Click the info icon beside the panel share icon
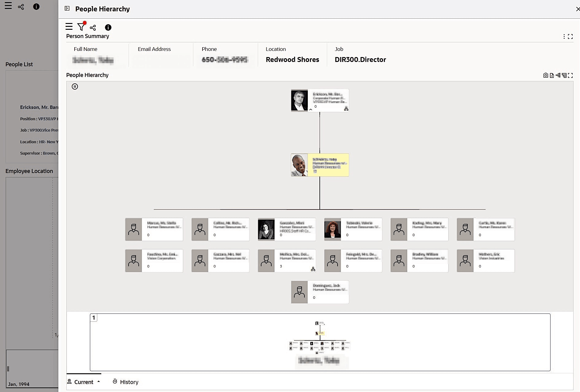The image size is (580, 392). click(x=108, y=28)
